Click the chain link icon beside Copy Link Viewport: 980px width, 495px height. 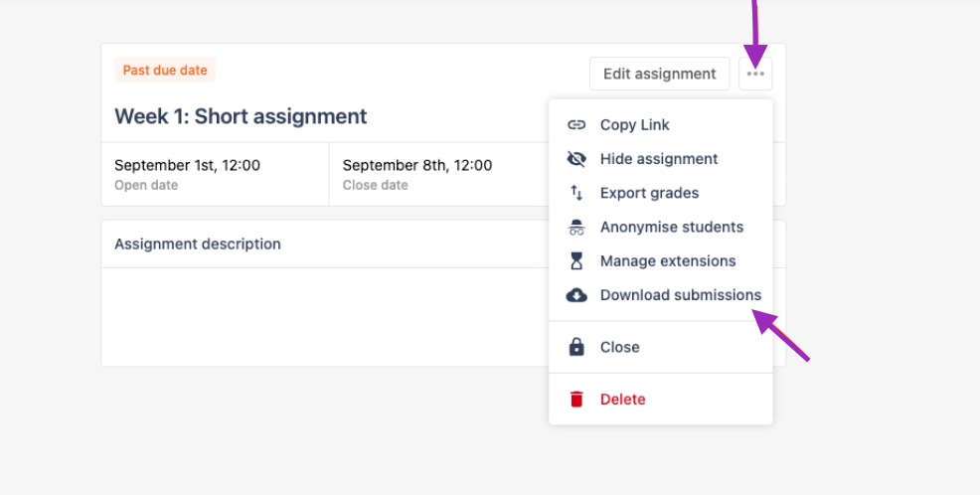point(576,125)
